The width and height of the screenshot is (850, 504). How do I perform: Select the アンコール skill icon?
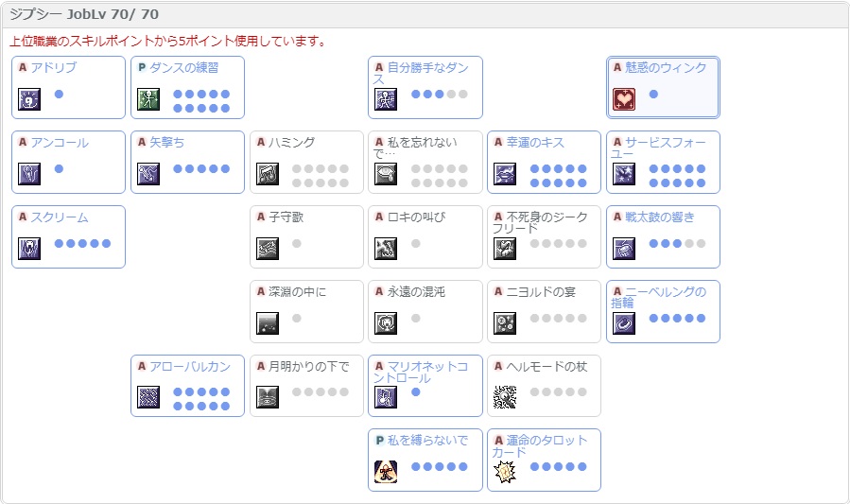29,175
